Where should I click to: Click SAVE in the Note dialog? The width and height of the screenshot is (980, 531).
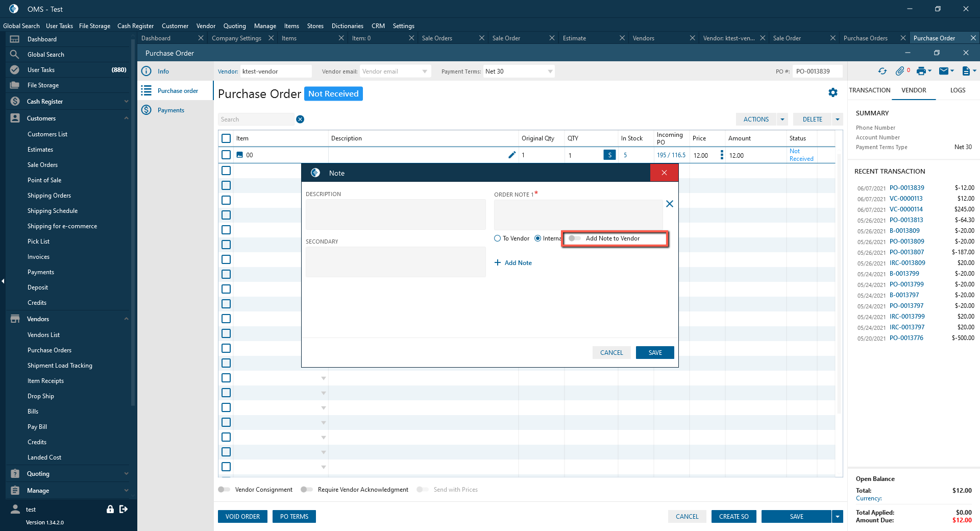point(655,353)
